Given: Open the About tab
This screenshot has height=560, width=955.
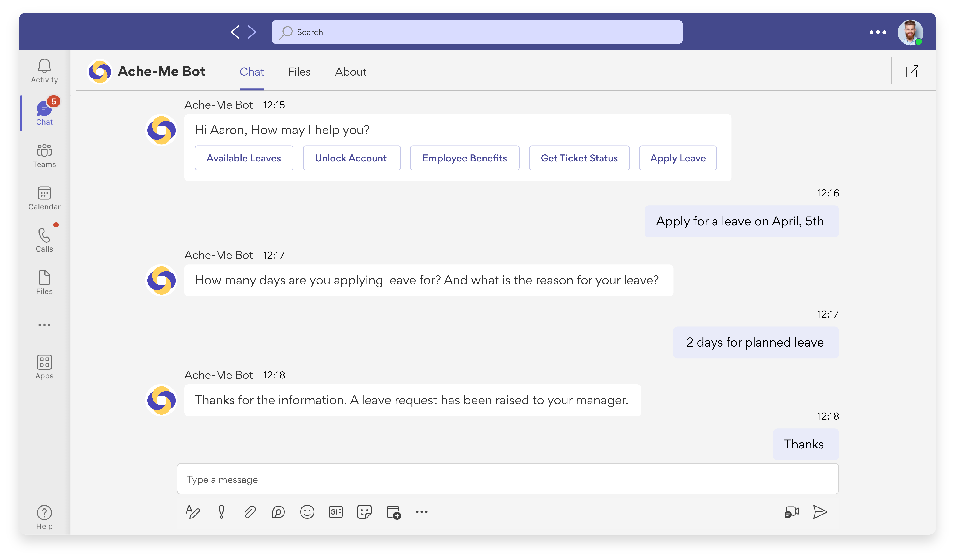Looking at the screenshot, I should pyautogui.click(x=351, y=72).
